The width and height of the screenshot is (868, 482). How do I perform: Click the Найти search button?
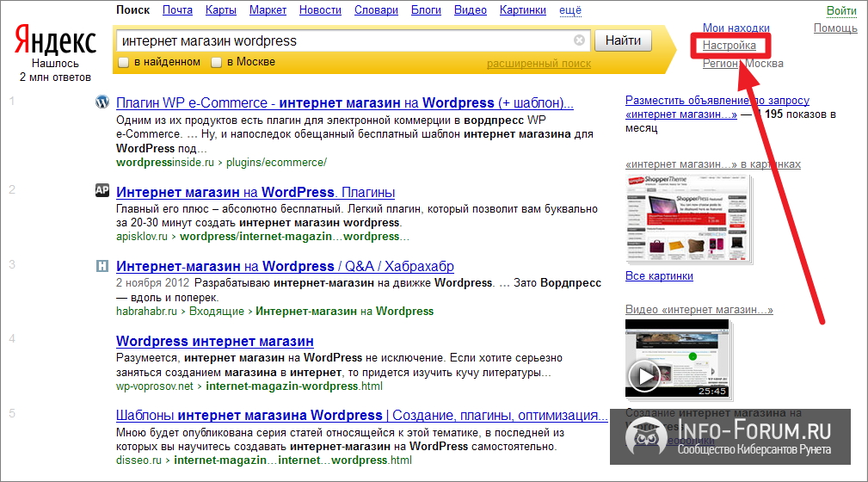(623, 40)
